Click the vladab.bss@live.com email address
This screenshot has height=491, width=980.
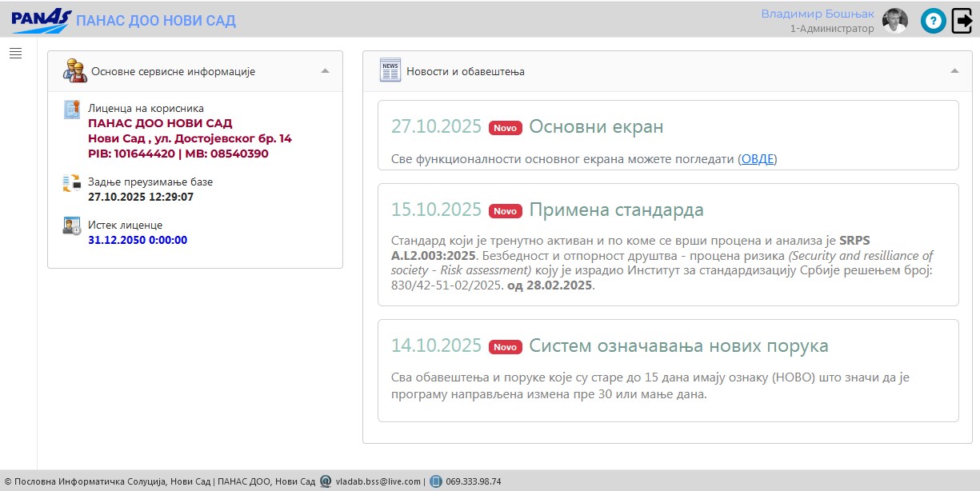pyautogui.click(x=378, y=481)
